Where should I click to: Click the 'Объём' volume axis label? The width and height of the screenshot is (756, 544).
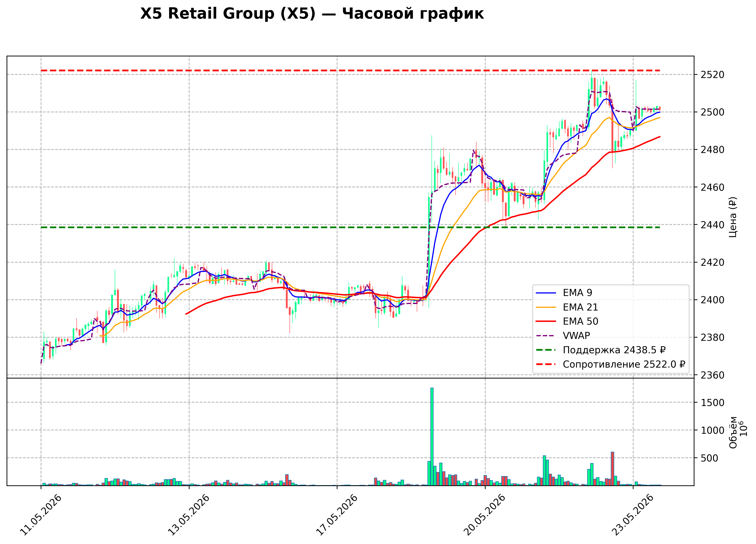click(733, 432)
